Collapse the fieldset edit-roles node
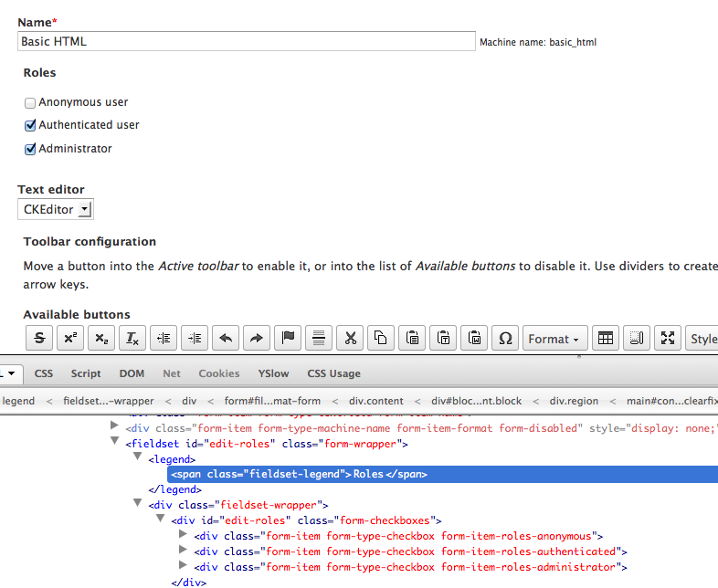 point(114,441)
